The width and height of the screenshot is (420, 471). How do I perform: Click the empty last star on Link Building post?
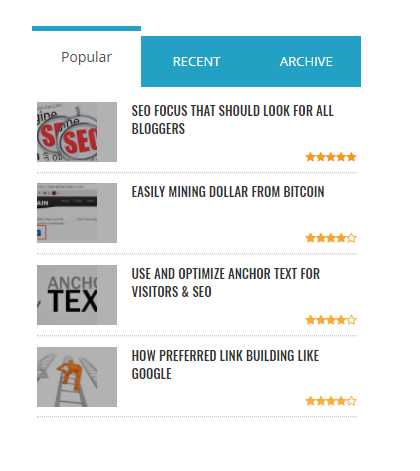pos(352,401)
